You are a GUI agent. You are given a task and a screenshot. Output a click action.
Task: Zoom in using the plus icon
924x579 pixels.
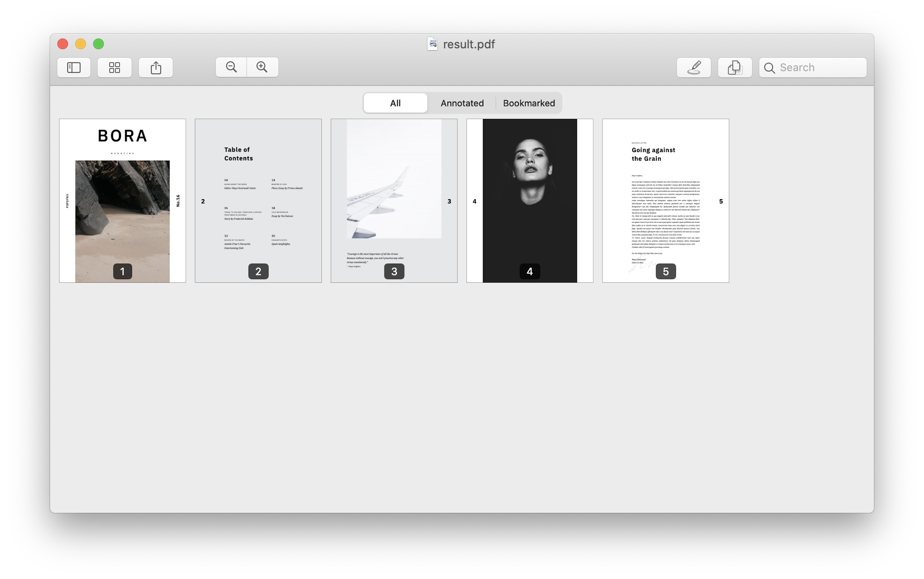(262, 67)
